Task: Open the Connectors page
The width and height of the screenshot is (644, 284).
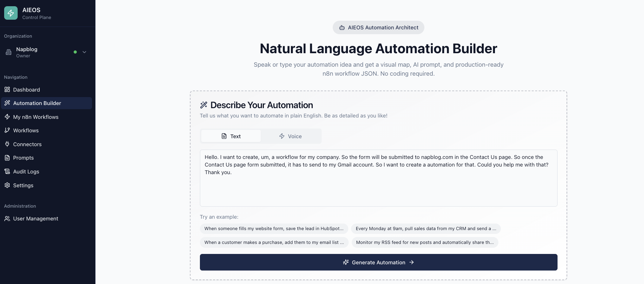Action: click(47, 144)
